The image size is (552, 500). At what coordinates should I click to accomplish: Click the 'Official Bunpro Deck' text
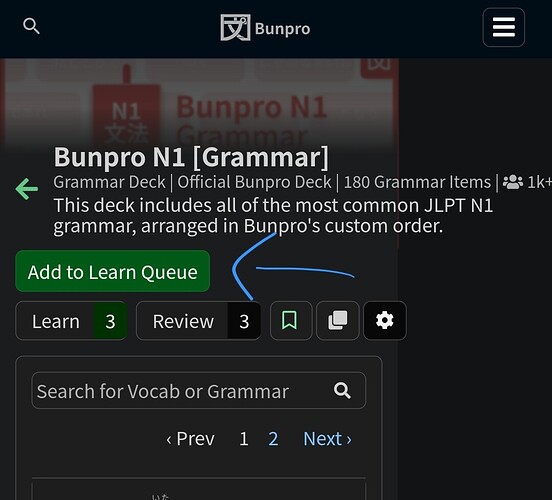click(x=254, y=182)
